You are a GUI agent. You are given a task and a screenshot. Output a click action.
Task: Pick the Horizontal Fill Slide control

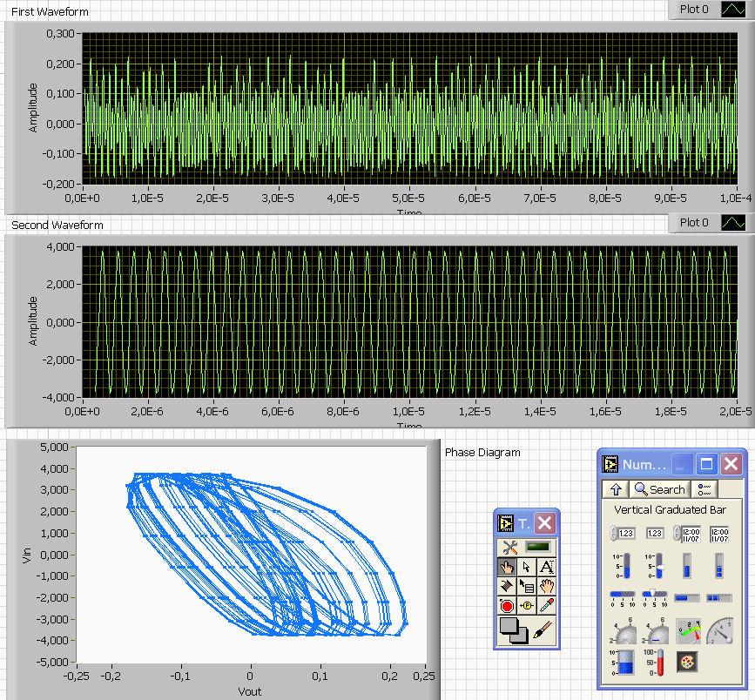(623, 598)
